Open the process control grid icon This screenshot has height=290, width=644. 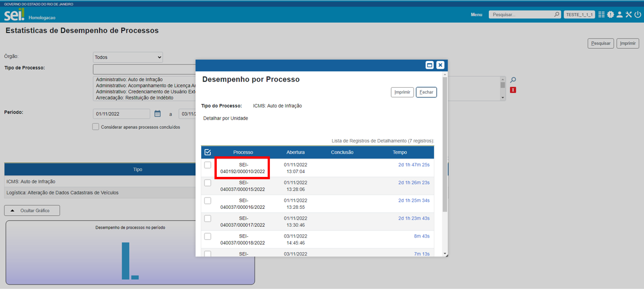(601, 15)
